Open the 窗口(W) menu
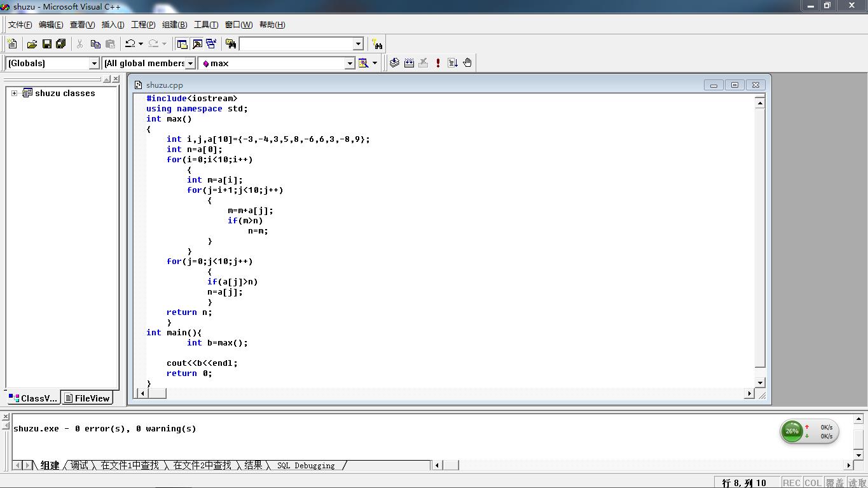Screen dimensions: 868x488 point(238,25)
